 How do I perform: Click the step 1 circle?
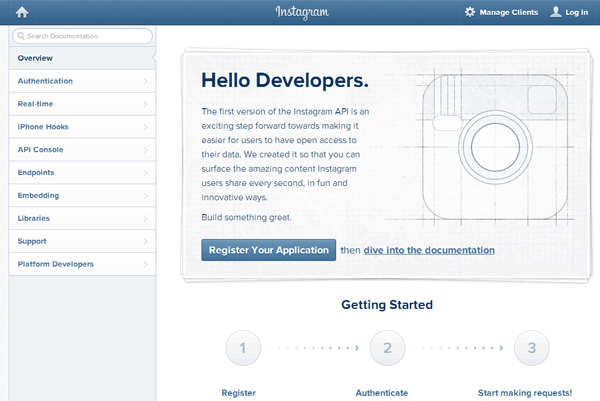(x=243, y=348)
